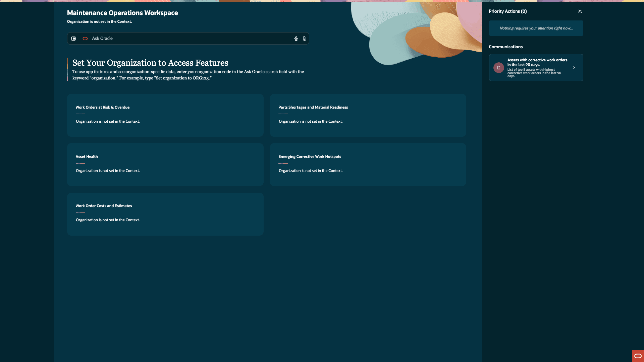Click 'Nothing requires your attention' message box

(x=536, y=28)
